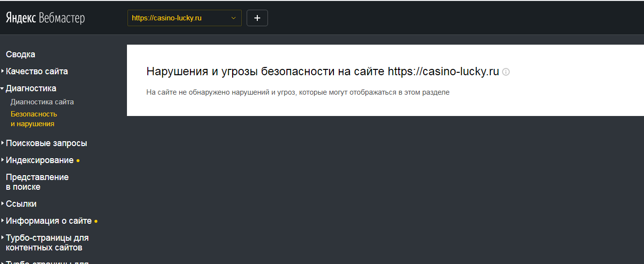Expand the arrow beside Качество сайта

2,71
